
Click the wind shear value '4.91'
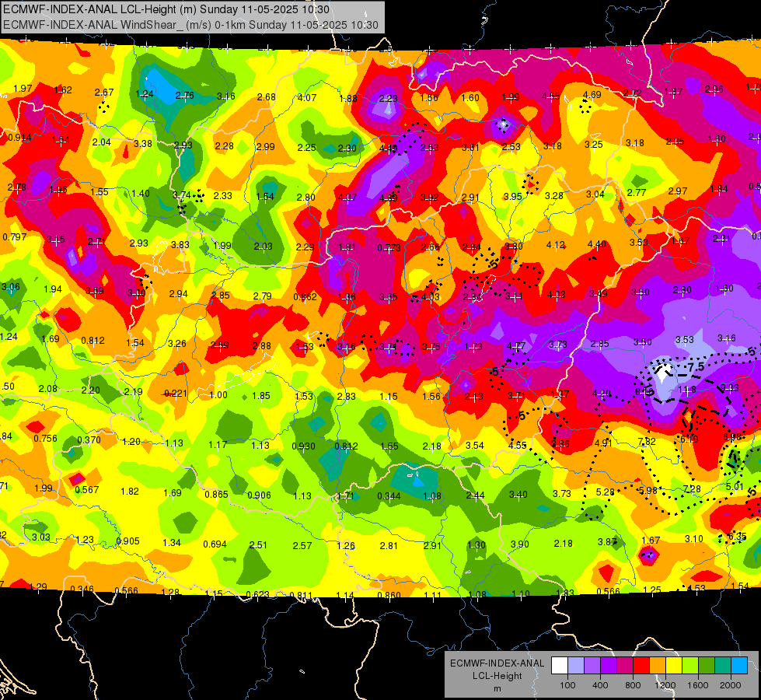pos(603,443)
